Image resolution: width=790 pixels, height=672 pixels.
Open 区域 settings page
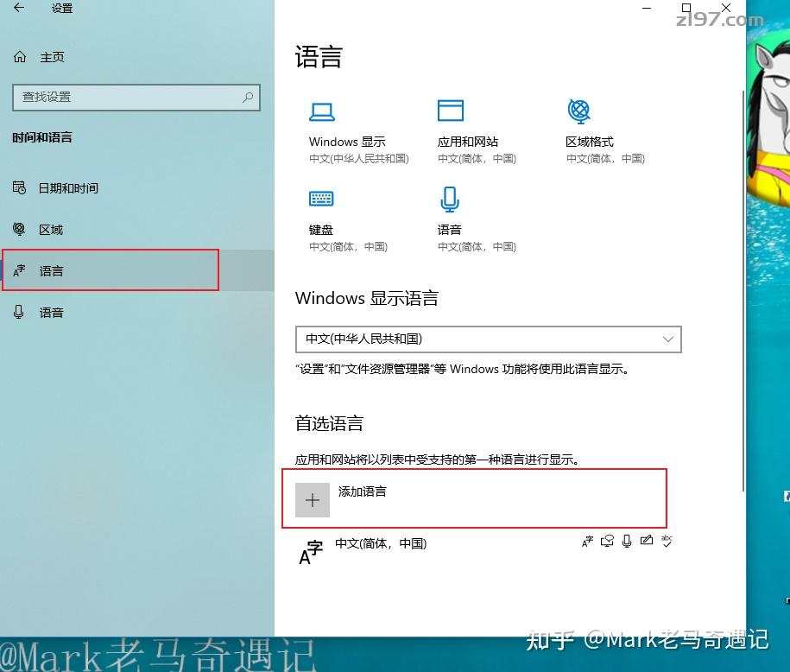click(51, 230)
